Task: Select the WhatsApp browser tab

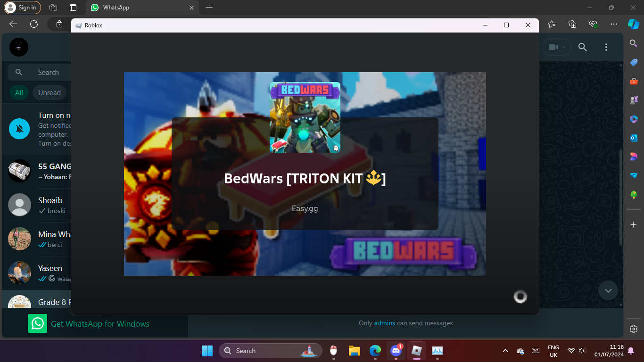Action: pyautogui.click(x=142, y=8)
